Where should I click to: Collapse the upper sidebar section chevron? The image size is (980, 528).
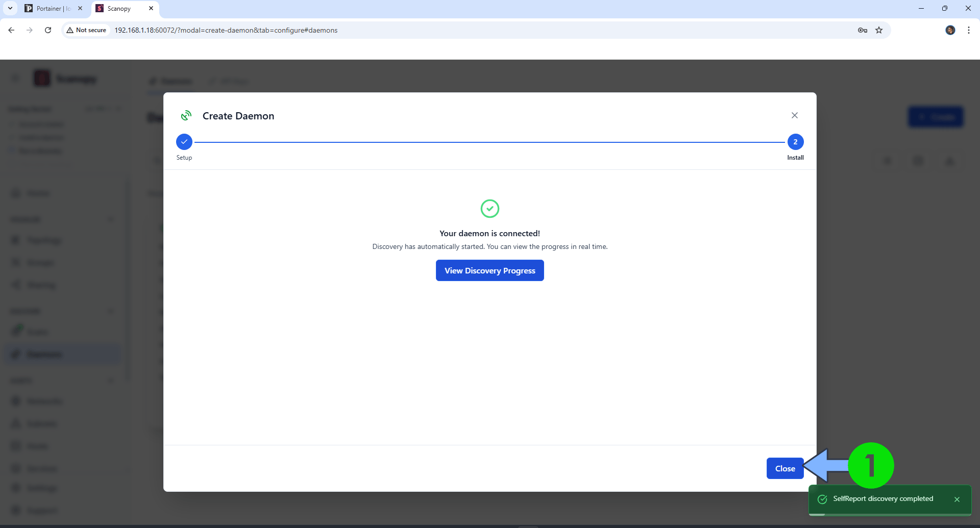click(x=111, y=219)
